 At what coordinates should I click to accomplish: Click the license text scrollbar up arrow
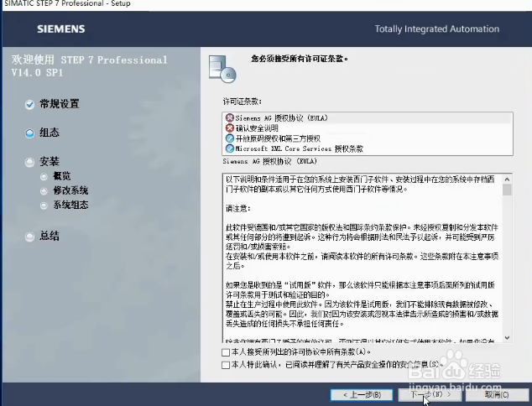pos(507,179)
